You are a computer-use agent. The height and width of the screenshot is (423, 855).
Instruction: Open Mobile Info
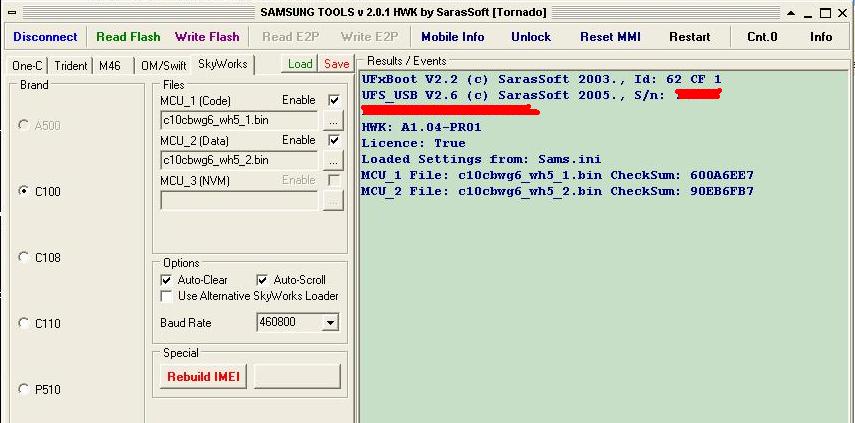[453, 37]
